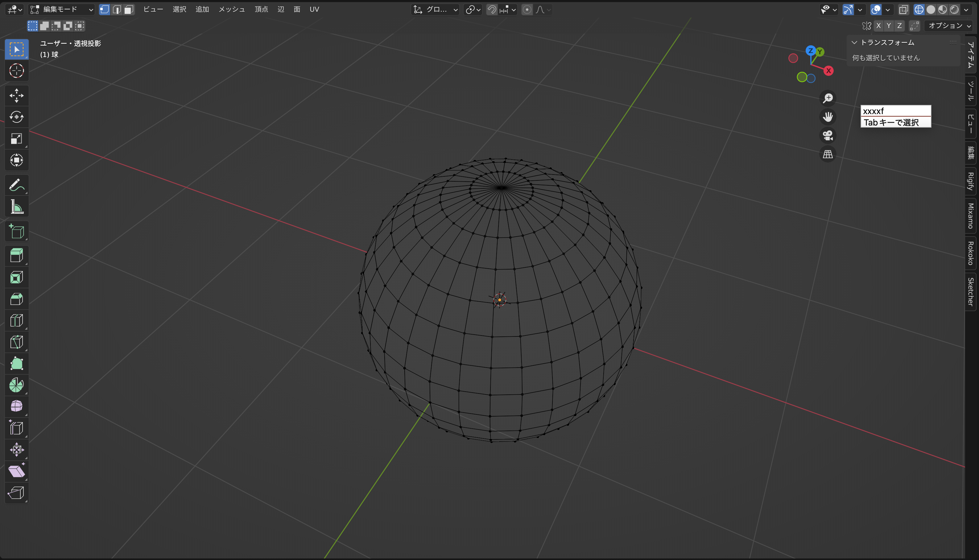Select the box select tool
The image size is (979, 560).
click(17, 50)
